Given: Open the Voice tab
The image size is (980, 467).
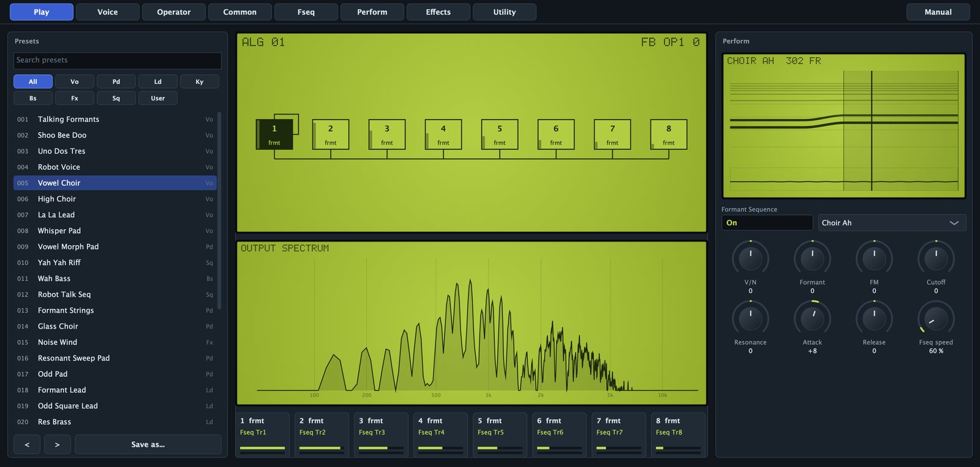Looking at the screenshot, I should 108,12.
